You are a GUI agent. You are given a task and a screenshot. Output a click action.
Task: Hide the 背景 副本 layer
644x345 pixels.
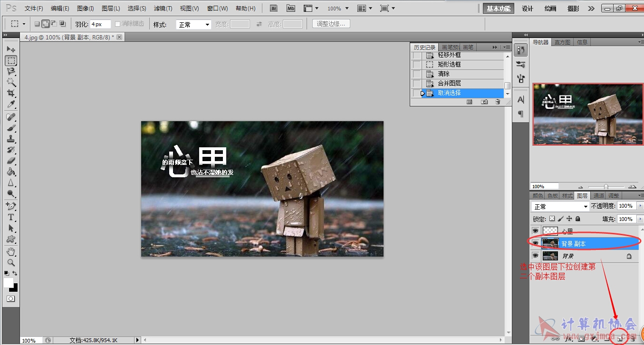point(536,243)
